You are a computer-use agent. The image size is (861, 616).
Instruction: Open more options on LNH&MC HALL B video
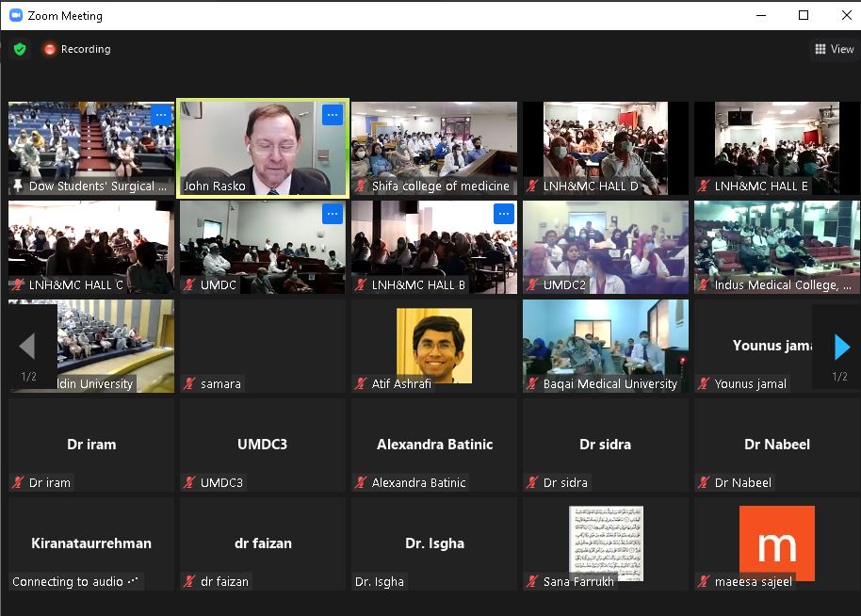click(x=503, y=214)
